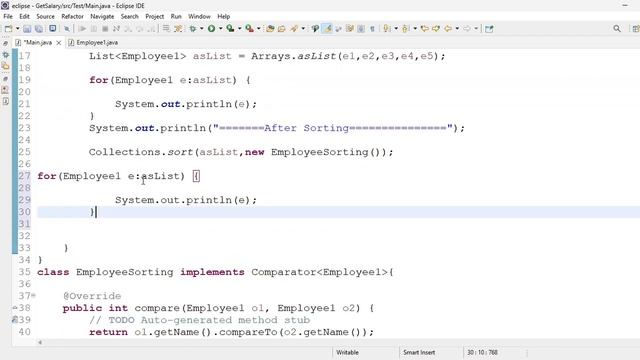Click the Forward navigation arrow icon
This screenshot has width=640, height=360.
(x=467, y=29)
